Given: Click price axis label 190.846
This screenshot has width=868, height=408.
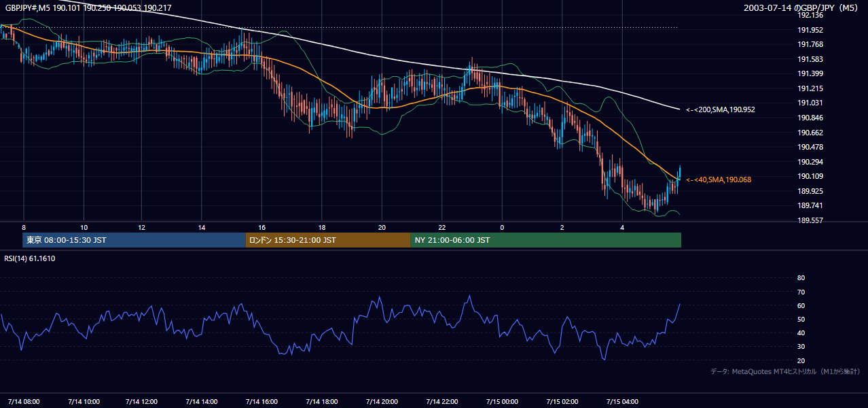Looking at the screenshot, I should click(810, 118).
